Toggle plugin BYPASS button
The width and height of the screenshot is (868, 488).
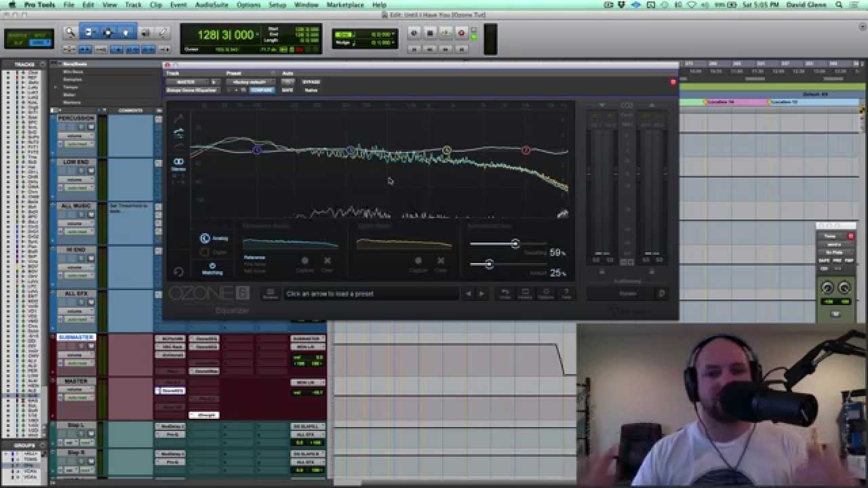coord(311,82)
